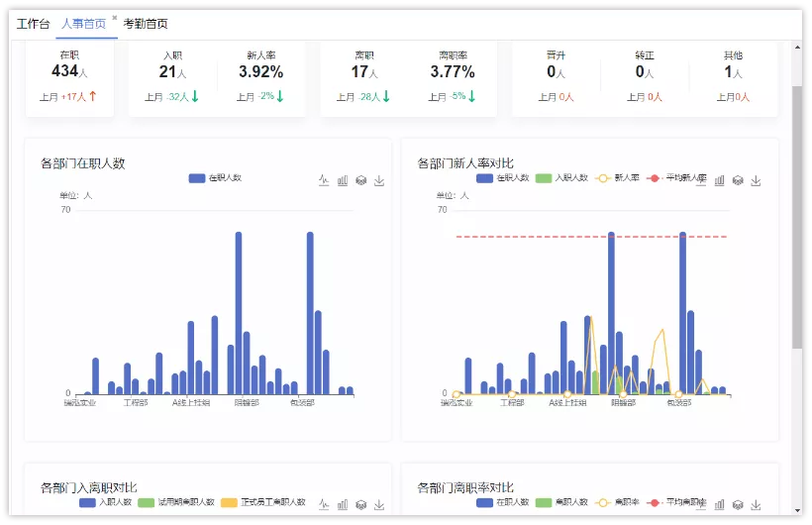Screen dimensions: 812x525
Task: Toggle 入职人数 series in 各部门新人率对比 legend
Action: click(x=561, y=177)
